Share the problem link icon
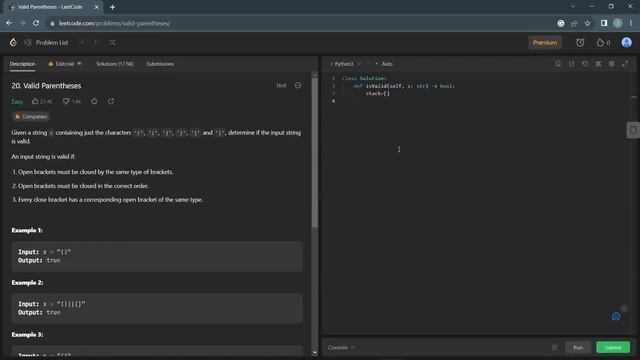Image resolution: width=640 pixels, height=360 pixels. (x=111, y=101)
